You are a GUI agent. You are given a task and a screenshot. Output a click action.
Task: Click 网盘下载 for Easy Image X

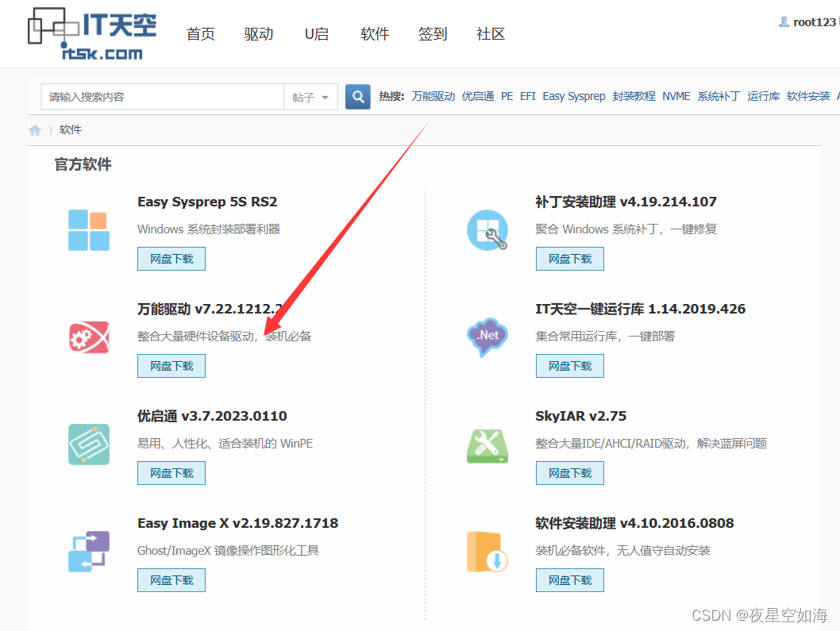tap(171, 580)
